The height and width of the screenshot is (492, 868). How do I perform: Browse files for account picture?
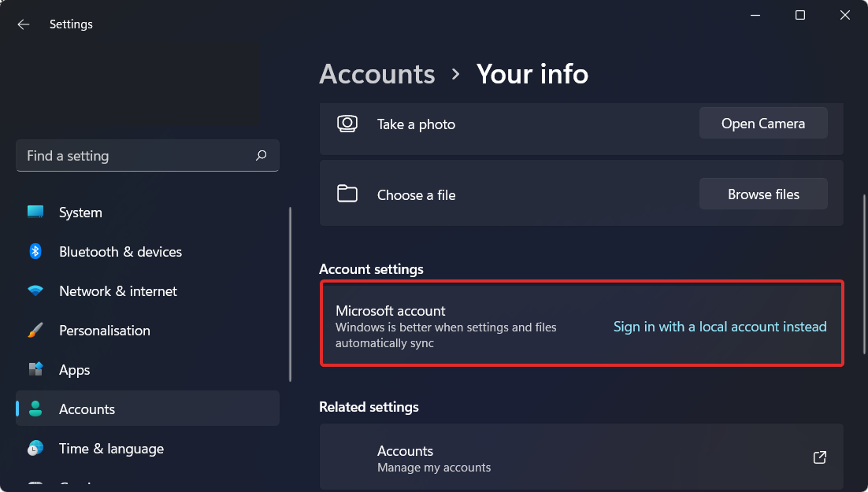763,194
